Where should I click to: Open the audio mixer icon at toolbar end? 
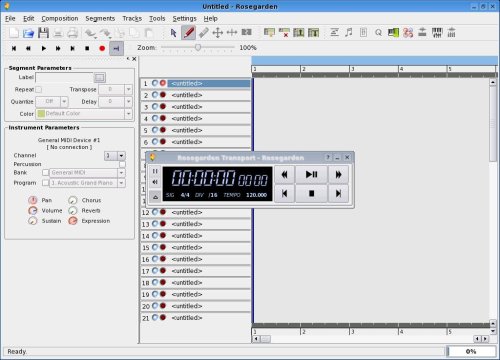pyautogui.click(x=451, y=33)
